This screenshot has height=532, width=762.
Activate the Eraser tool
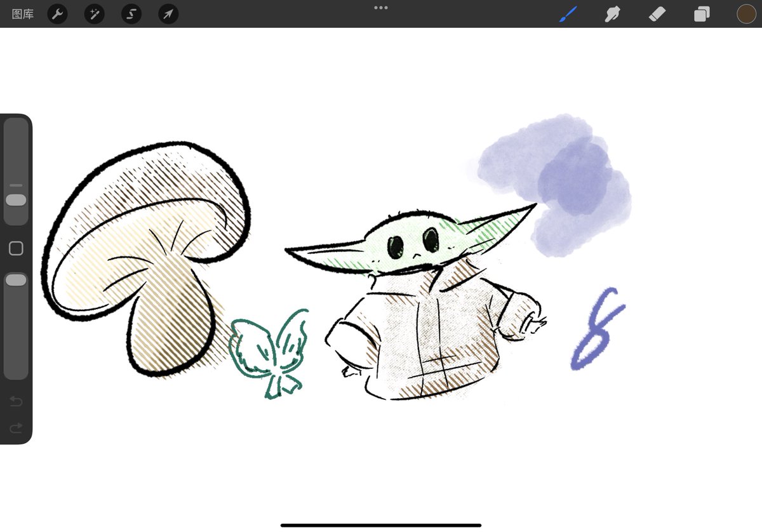pos(657,13)
